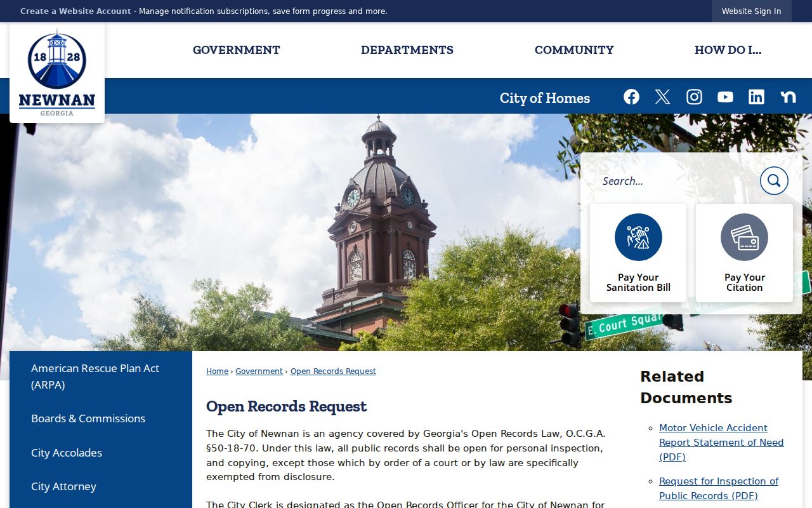Click the Open Records Request page heading
Viewport: 812px width, 508px height.
[287, 406]
